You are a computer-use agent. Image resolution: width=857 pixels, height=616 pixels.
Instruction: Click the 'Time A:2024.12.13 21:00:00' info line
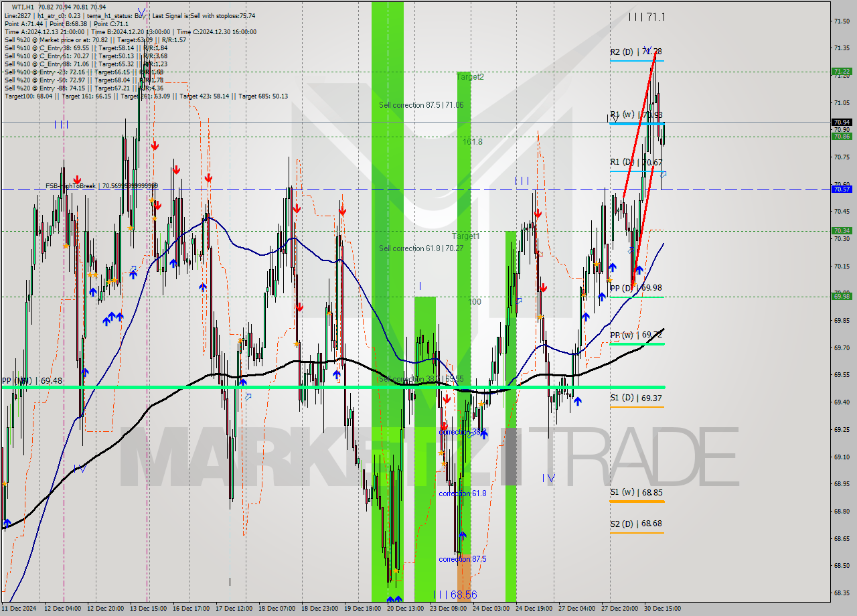click(x=131, y=31)
